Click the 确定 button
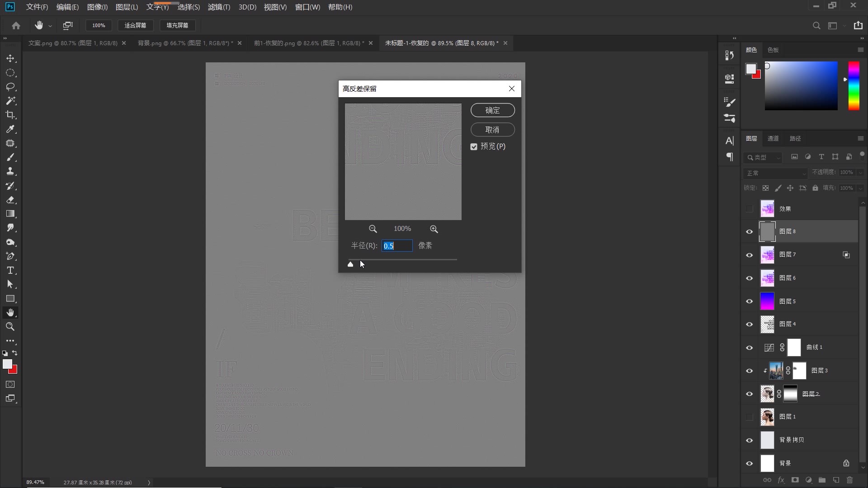 click(x=492, y=110)
